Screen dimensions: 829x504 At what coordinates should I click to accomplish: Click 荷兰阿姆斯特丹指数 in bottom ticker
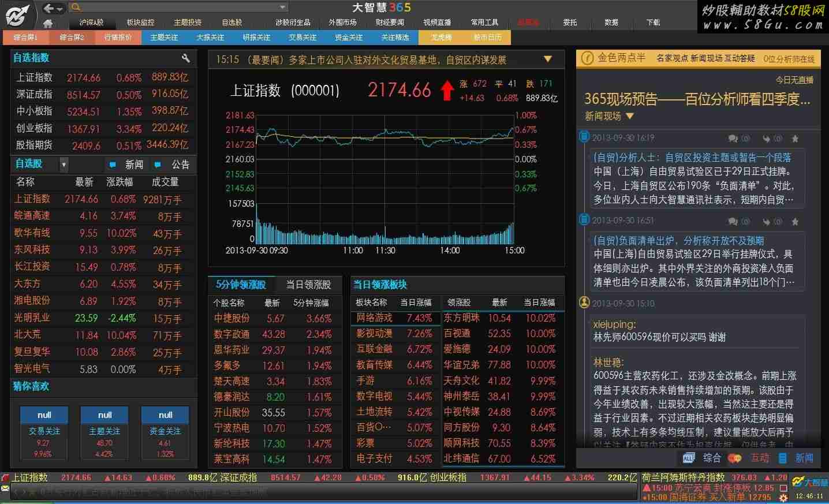click(683, 477)
